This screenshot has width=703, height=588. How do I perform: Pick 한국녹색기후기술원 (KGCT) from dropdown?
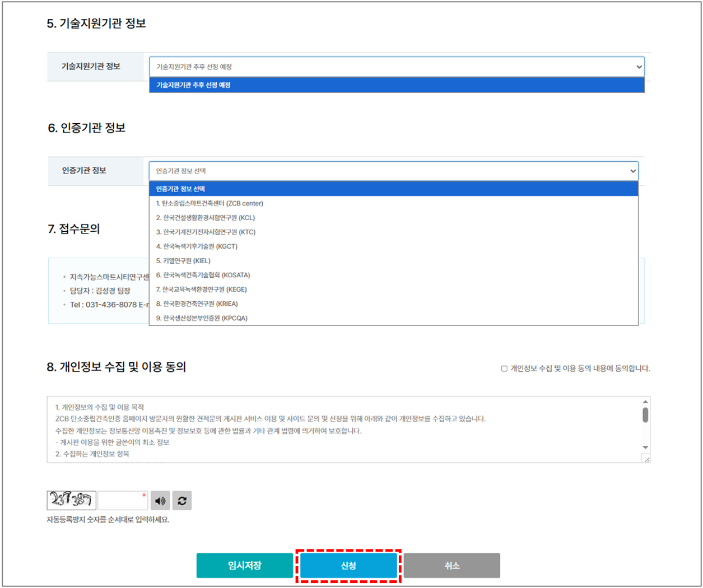click(197, 246)
